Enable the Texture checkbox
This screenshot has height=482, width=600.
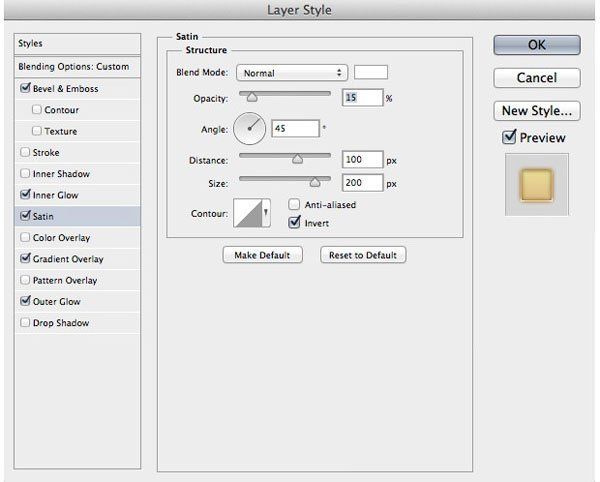37,131
